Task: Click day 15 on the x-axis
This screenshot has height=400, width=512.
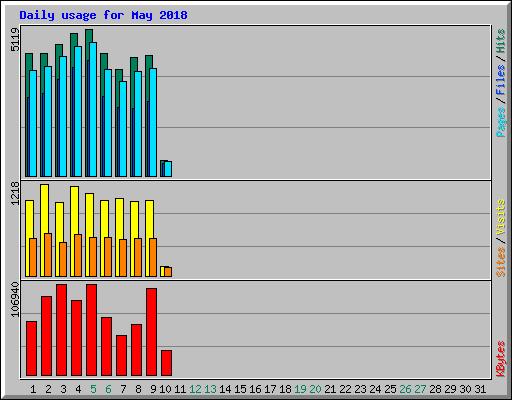Action: coord(240,389)
